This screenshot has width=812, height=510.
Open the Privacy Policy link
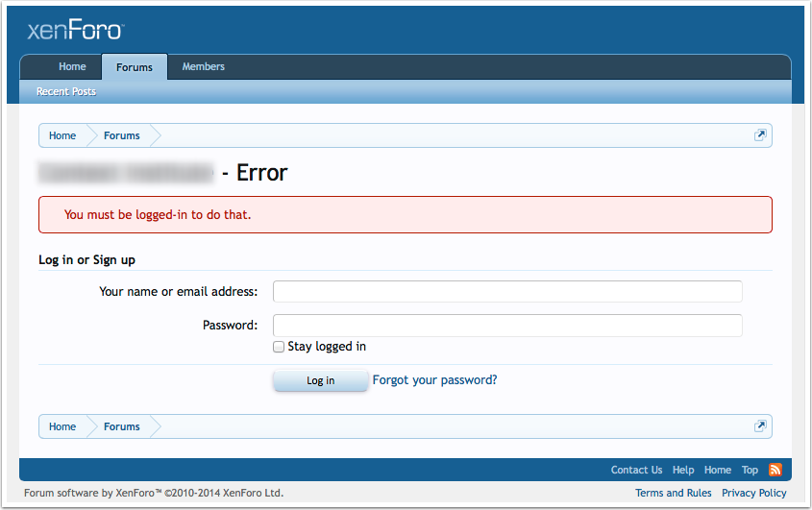753,493
